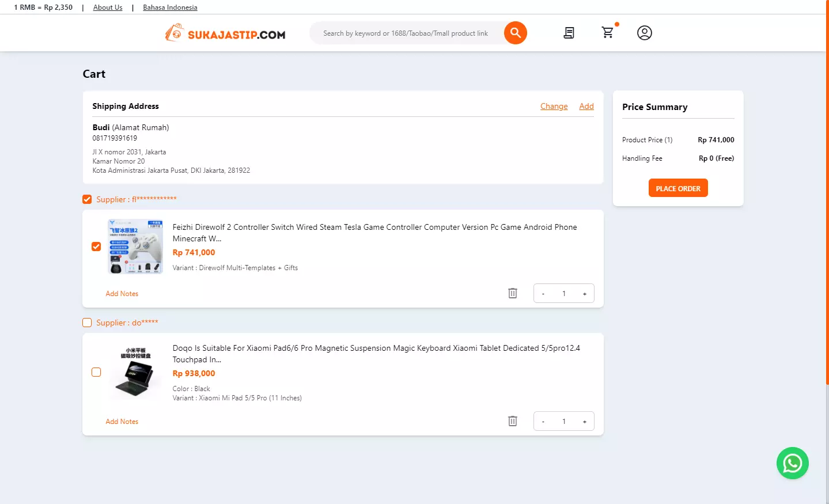The image size is (829, 504).
Task: Uncheck the Feizhi Direwolf controller item checkbox
Action: tap(96, 247)
